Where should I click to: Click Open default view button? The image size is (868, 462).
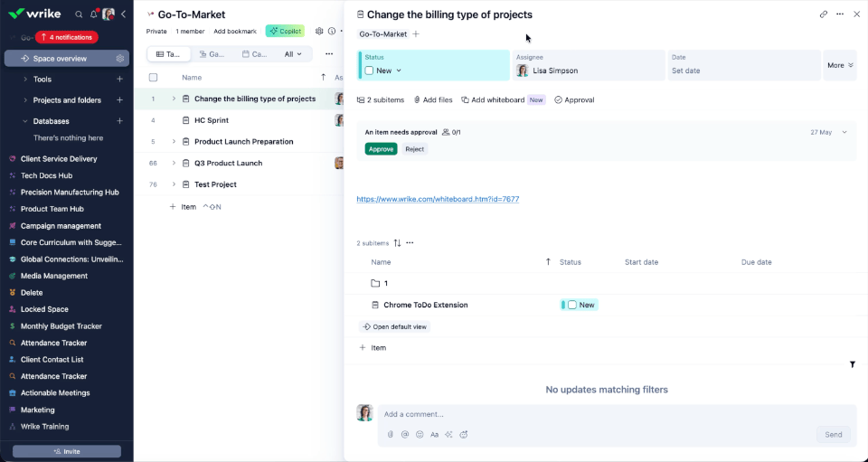(x=395, y=327)
